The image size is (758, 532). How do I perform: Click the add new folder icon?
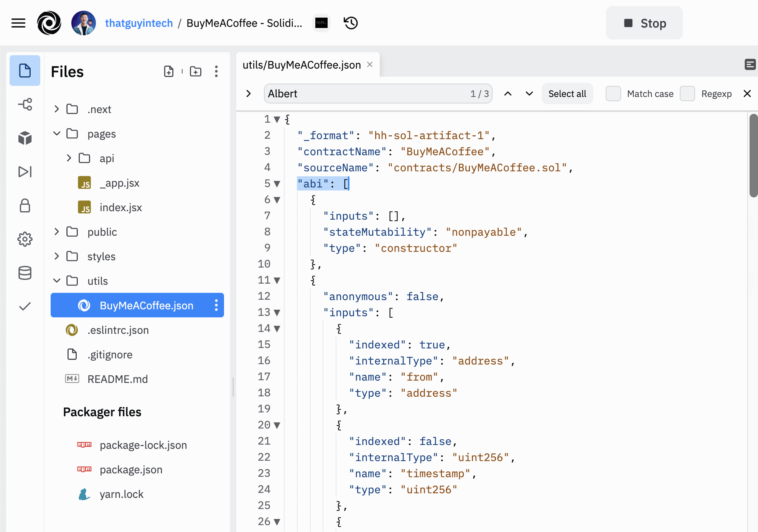(x=196, y=71)
